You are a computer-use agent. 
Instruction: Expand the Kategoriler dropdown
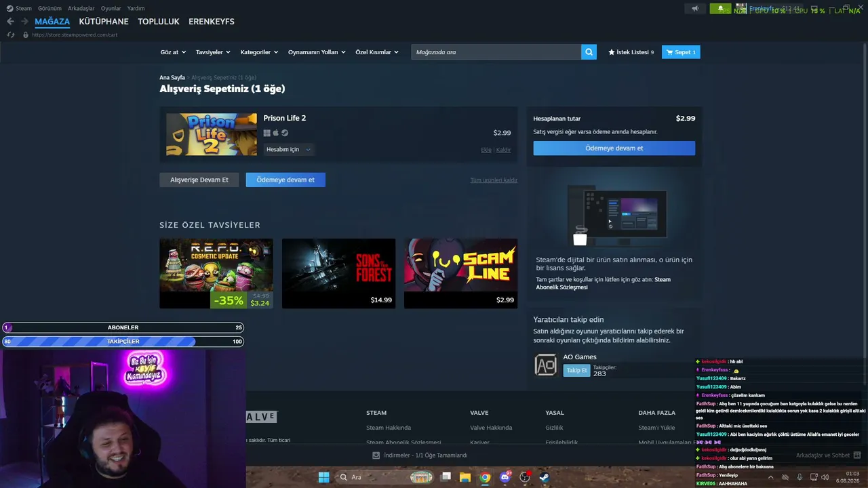point(259,52)
